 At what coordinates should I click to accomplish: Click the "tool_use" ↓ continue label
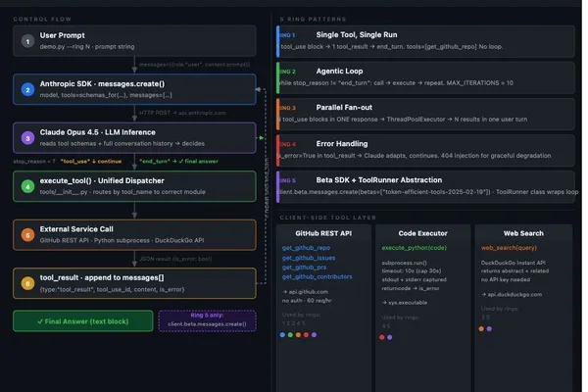(91, 162)
